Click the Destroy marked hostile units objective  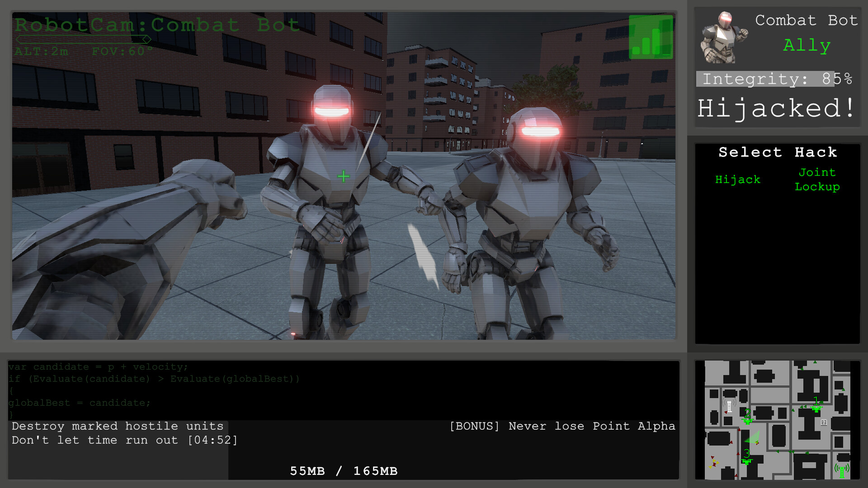tap(118, 426)
